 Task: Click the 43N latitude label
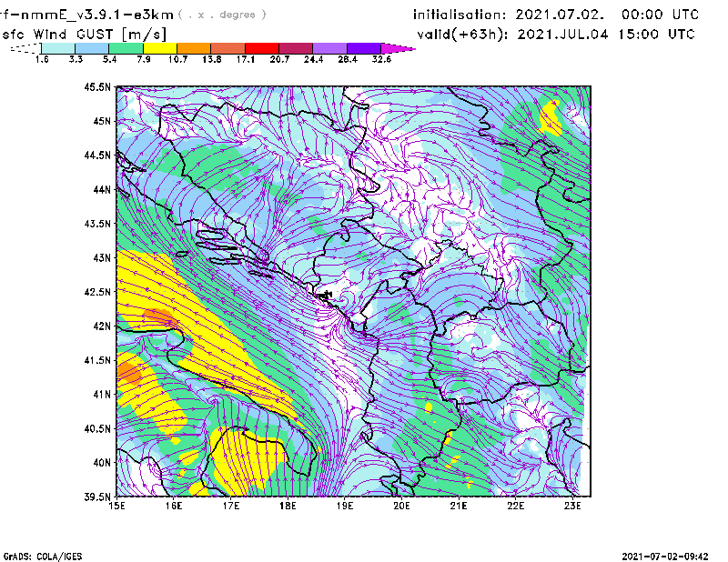[x=102, y=257]
